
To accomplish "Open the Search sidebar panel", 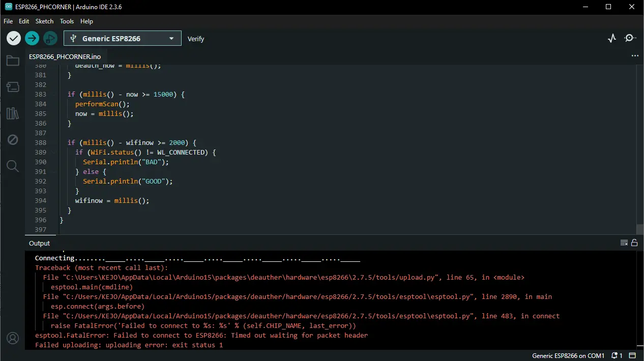I will pyautogui.click(x=13, y=166).
